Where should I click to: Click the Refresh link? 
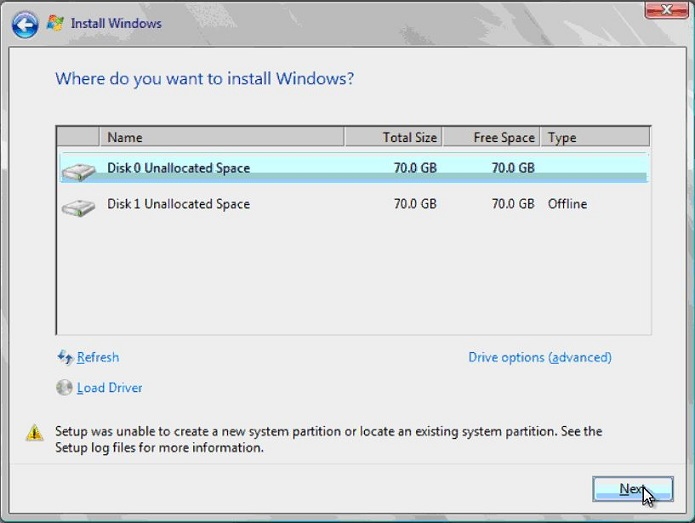coord(98,357)
